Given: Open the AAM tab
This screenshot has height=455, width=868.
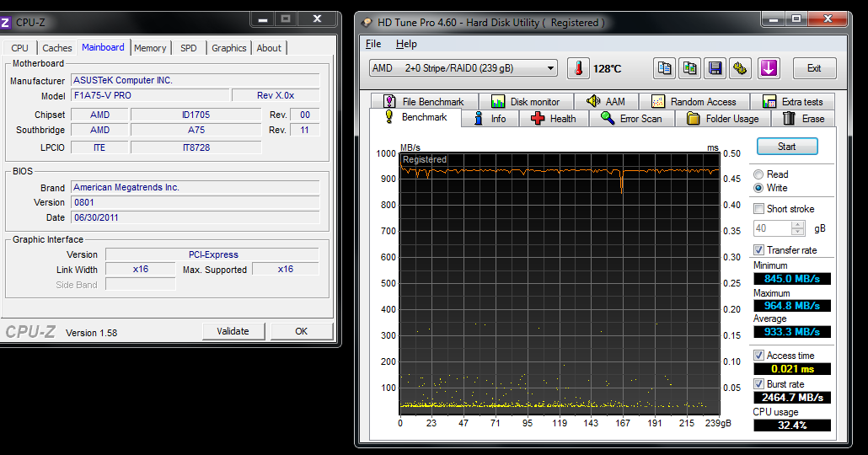Looking at the screenshot, I should coord(606,101).
